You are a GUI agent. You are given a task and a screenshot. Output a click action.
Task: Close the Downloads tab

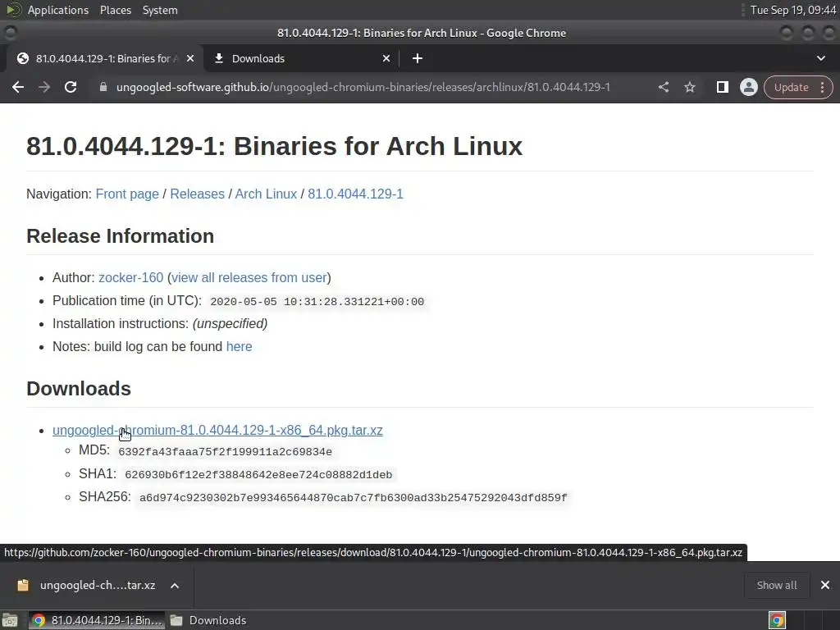click(x=386, y=58)
